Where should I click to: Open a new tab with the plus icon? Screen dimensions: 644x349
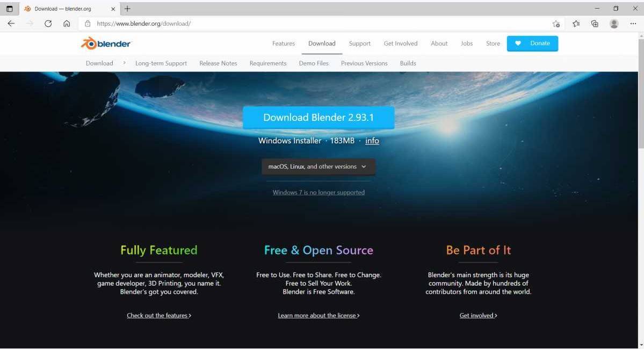(x=127, y=9)
